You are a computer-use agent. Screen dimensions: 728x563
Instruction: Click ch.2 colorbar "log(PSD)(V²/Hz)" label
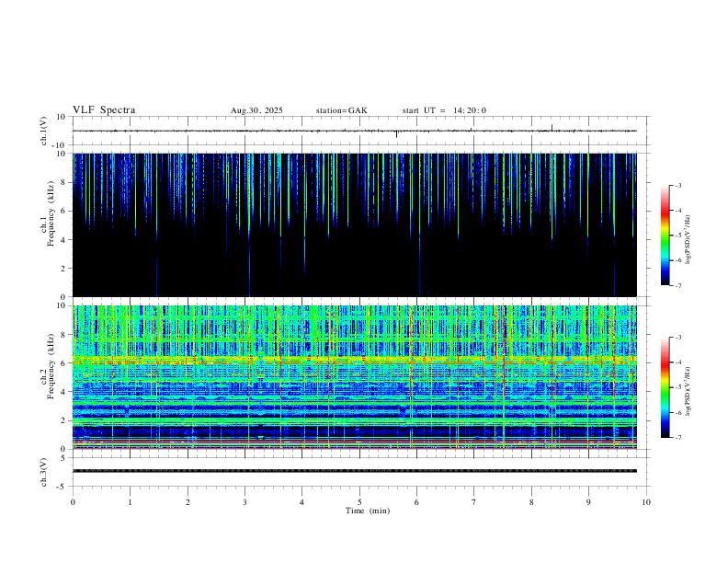coord(688,391)
